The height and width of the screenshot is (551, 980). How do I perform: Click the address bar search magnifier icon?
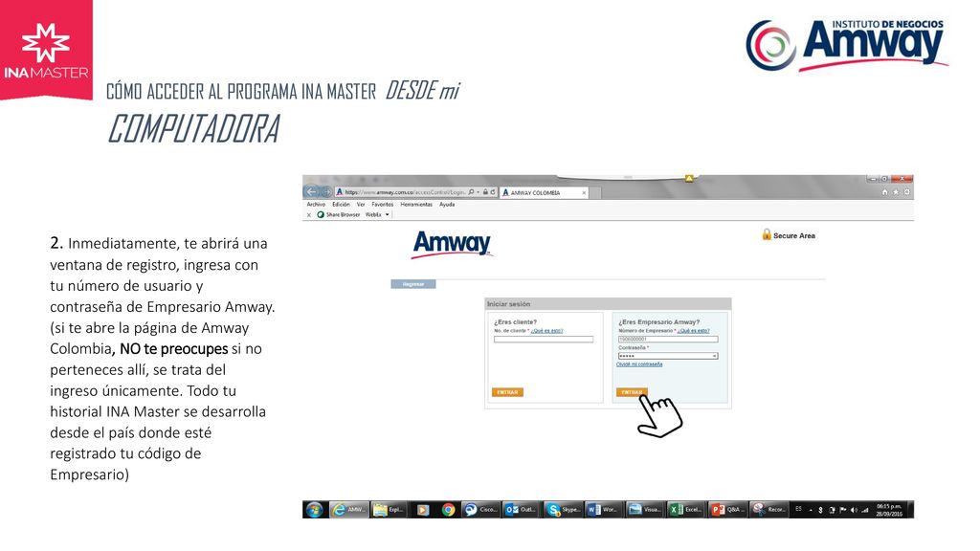[471, 191]
